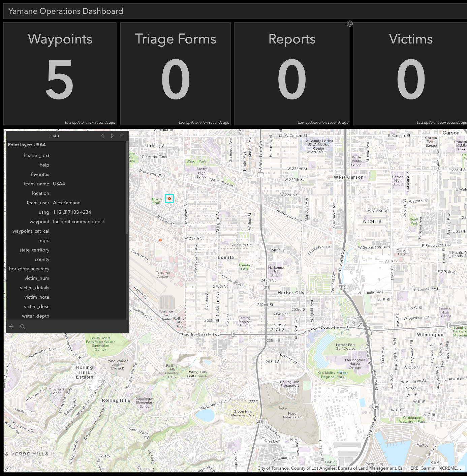Image resolution: width=467 pixels, height=476 pixels.
Task: Click the 'Yamane Operations Dashboard' title
Action: 66,11
